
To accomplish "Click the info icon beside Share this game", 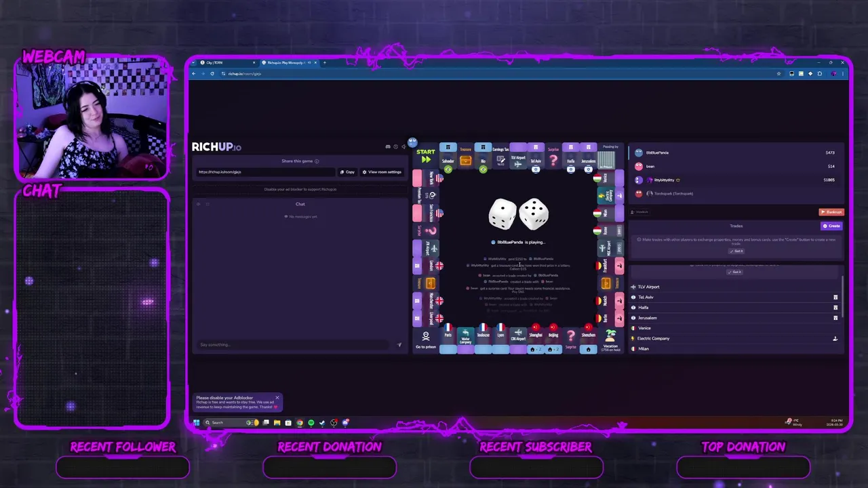I will (x=317, y=161).
